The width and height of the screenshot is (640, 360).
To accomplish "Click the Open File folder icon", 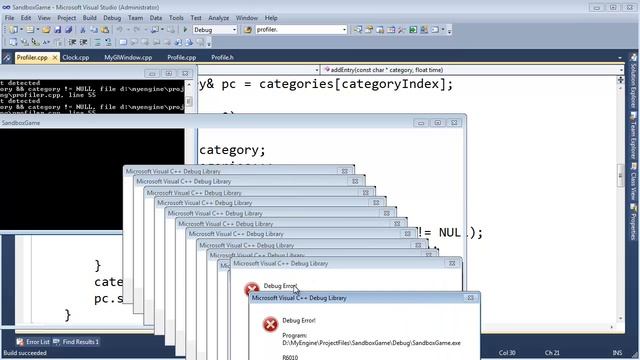I will [46, 30].
